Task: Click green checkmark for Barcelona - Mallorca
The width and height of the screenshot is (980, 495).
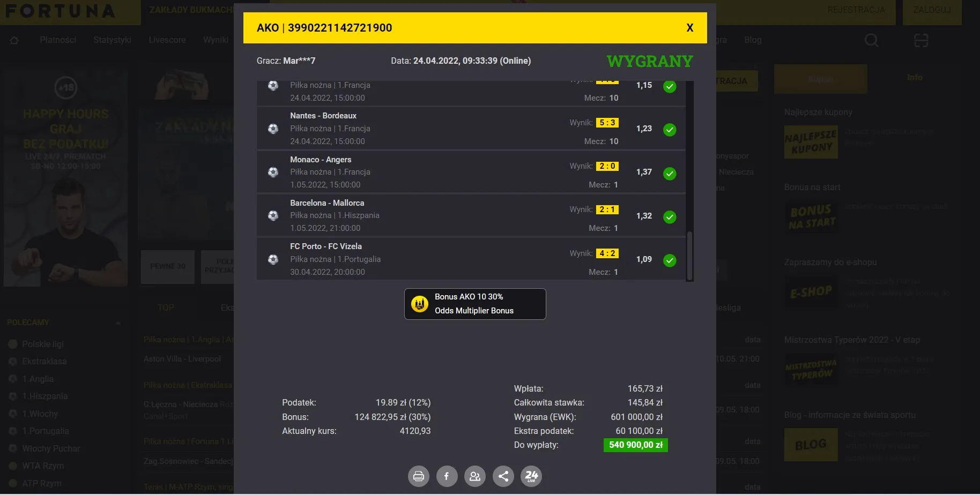Action: tap(670, 217)
